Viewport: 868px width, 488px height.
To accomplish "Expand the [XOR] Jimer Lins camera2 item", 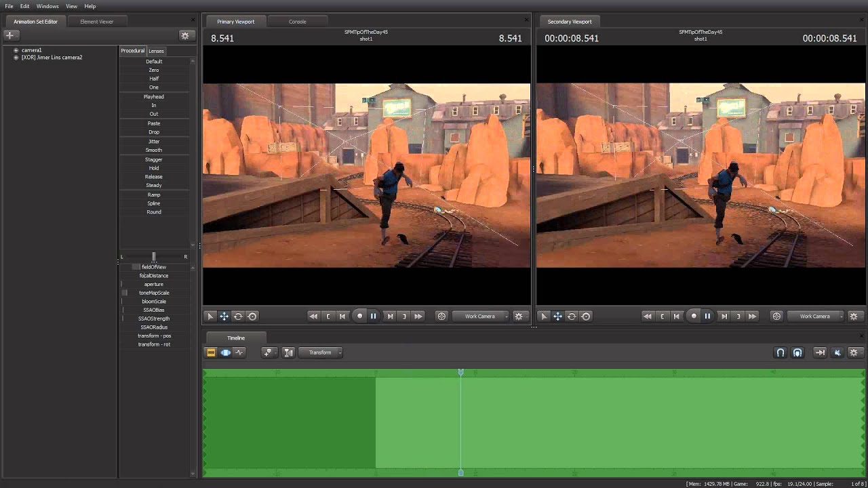I will pos(16,58).
